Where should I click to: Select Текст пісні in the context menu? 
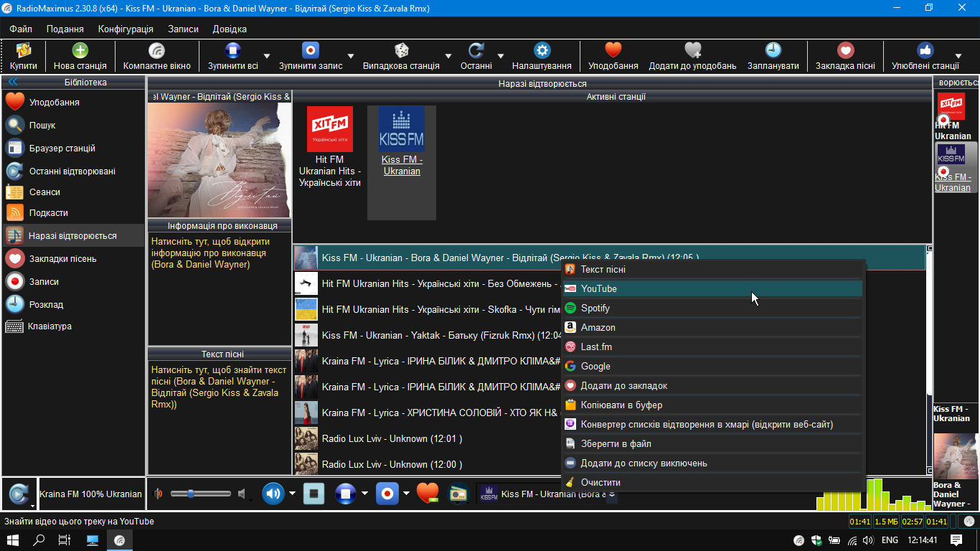713,269
